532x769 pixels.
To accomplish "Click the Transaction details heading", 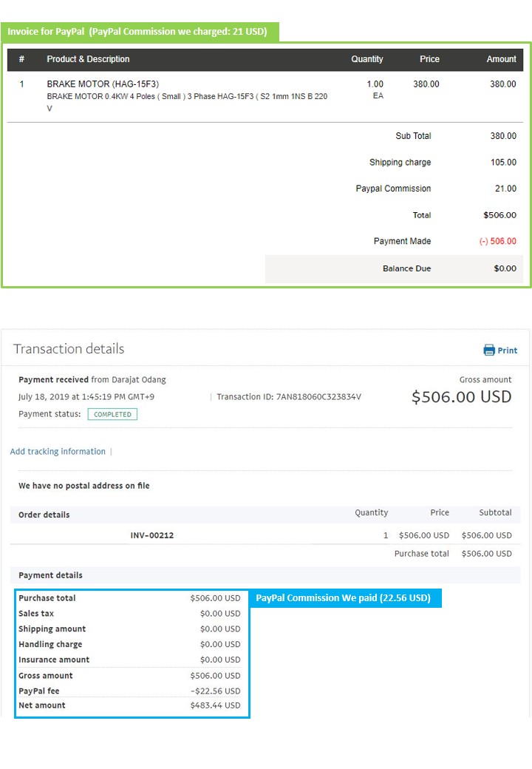I will pyautogui.click(x=69, y=349).
